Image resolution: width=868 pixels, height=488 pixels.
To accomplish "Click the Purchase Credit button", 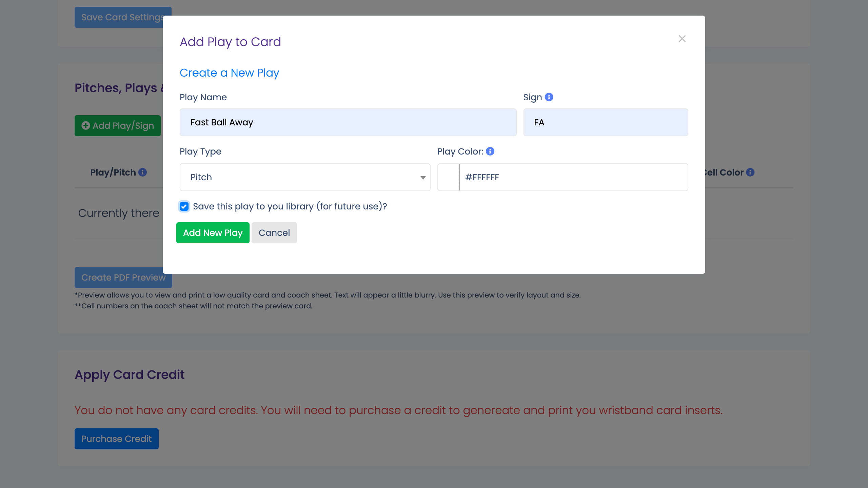I will (116, 439).
